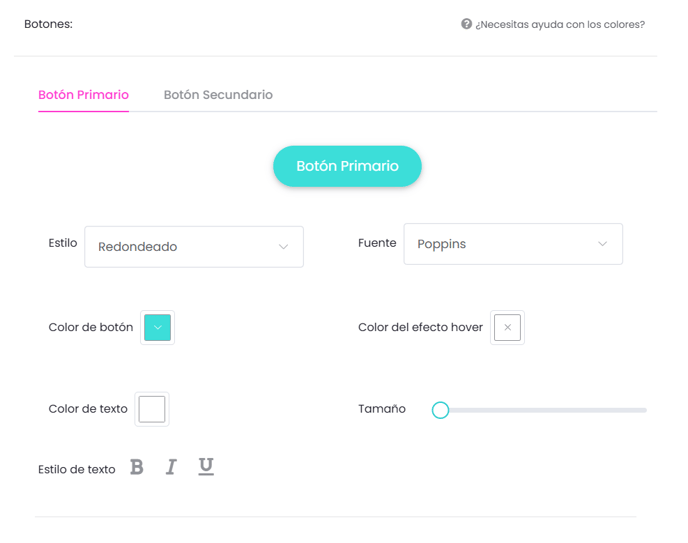Click the Tamaño slider handle
Image resolution: width=688 pixels, height=543 pixels.
tap(440, 410)
